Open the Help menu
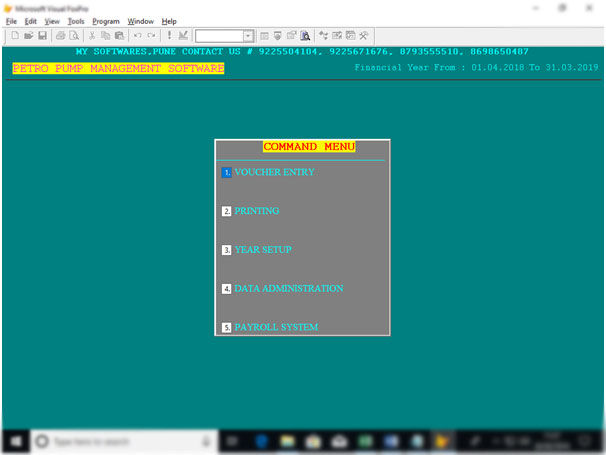The image size is (606, 455). (169, 21)
